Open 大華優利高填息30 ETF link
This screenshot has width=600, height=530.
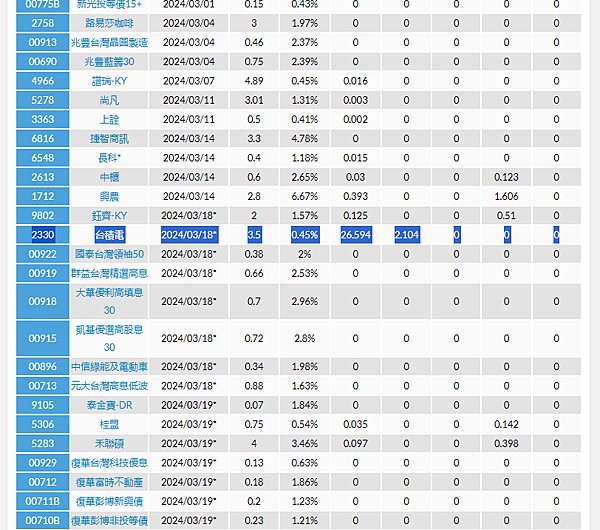tap(109, 302)
